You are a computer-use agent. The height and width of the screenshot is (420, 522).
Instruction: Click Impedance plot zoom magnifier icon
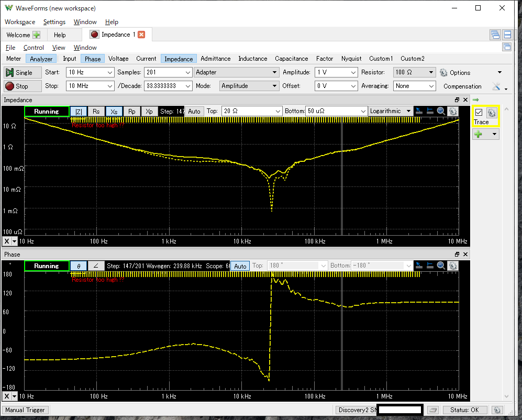coord(441,111)
